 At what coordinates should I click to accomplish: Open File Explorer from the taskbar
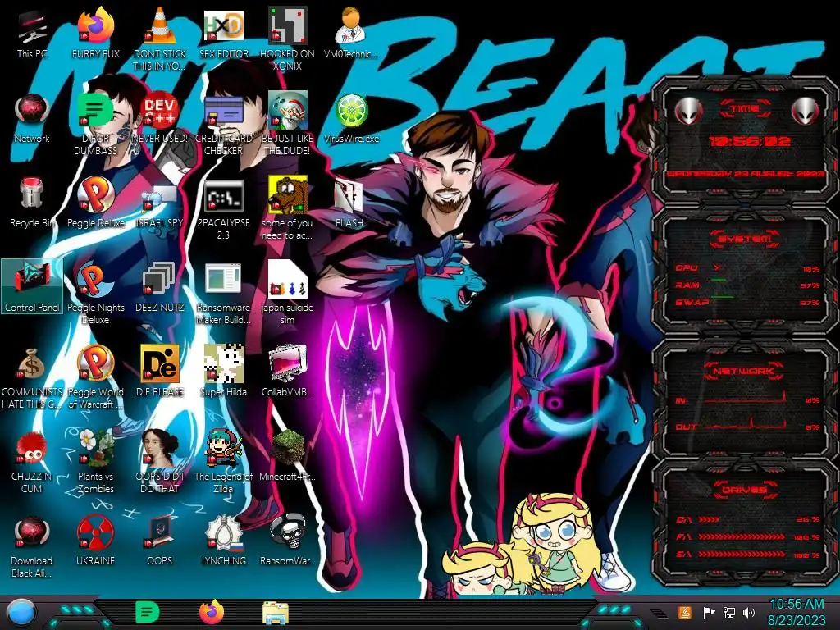pyautogui.click(x=276, y=613)
